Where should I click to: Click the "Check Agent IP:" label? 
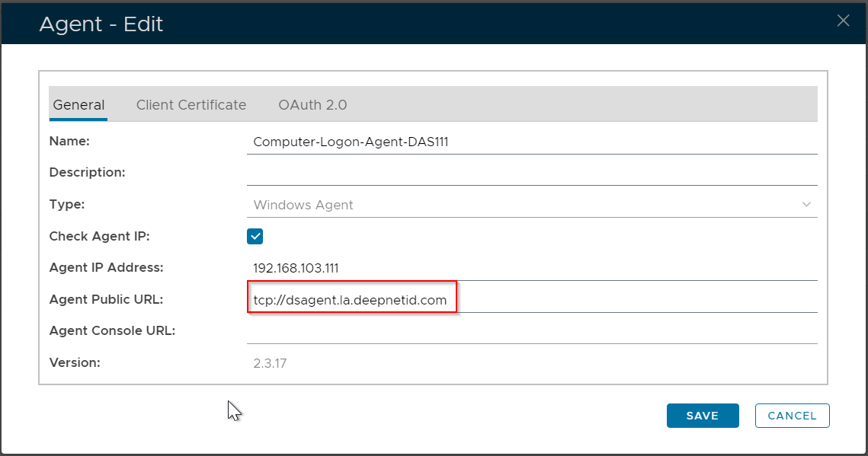pyautogui.click(x=99, y=236)
